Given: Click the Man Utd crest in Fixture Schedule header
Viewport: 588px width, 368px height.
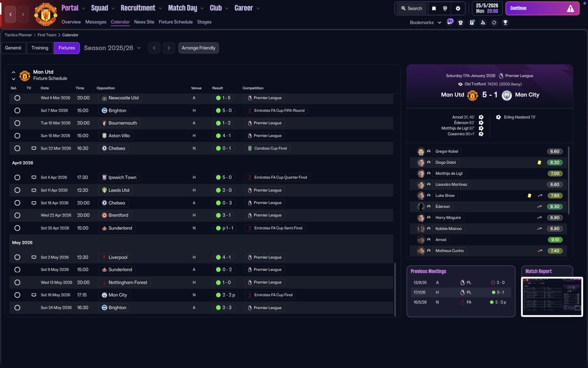Looking at the screenshot, I should click(25, 75).
